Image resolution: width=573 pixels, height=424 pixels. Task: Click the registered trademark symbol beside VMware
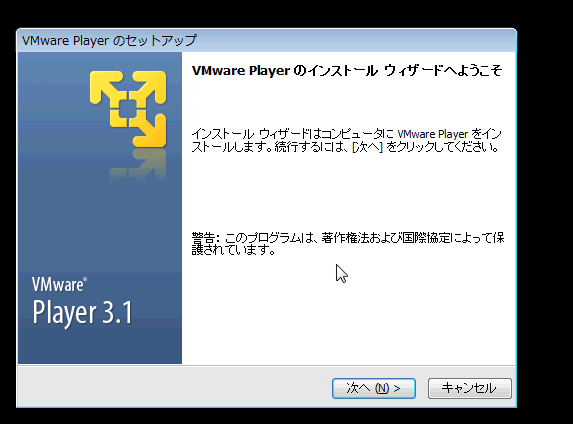(85, 279)
